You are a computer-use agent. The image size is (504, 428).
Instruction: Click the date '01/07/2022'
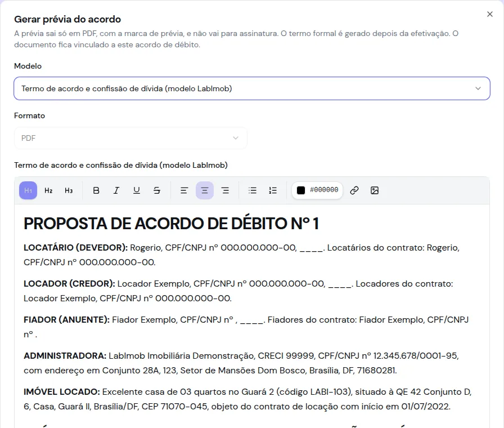point(425,407)
